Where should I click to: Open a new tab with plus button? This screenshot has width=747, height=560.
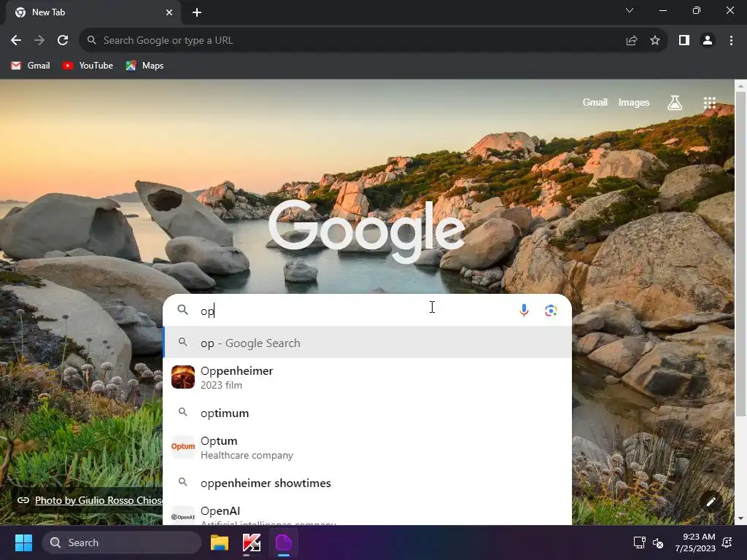[197, 12]
